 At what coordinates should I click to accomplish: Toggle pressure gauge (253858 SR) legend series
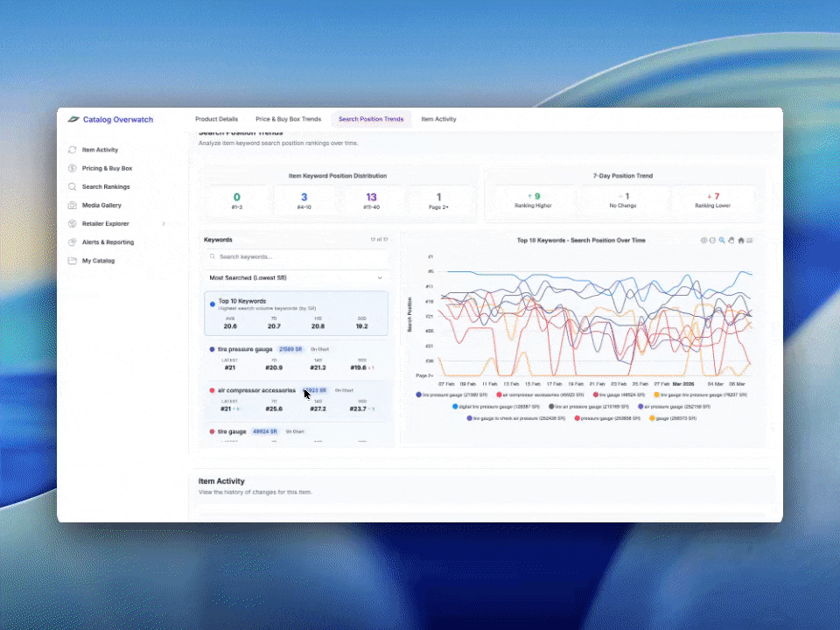tap(607, 418)
